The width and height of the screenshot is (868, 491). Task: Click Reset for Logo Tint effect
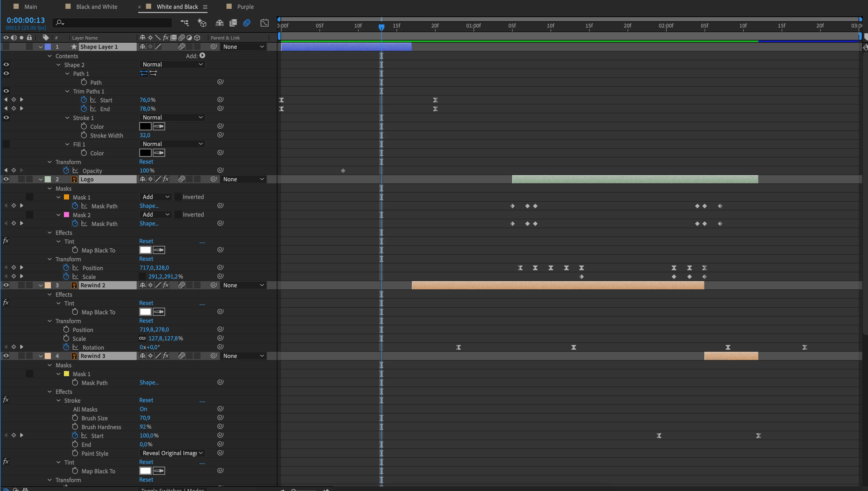[x=146, y=241]
